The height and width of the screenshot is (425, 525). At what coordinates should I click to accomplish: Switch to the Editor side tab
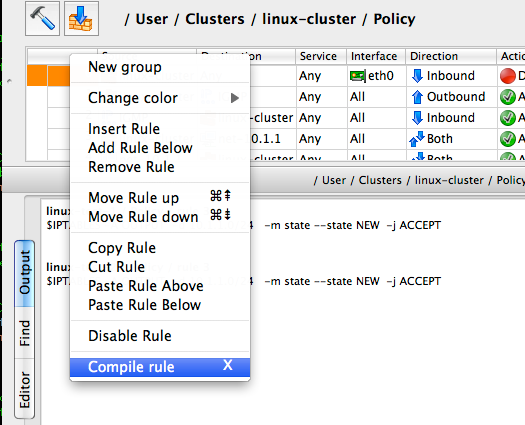pos(24,389)
